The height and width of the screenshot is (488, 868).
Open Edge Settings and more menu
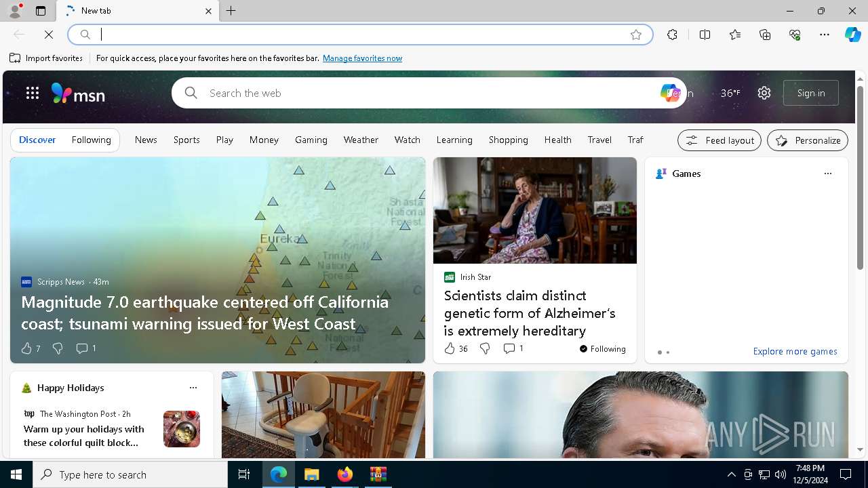pos(825,35)
